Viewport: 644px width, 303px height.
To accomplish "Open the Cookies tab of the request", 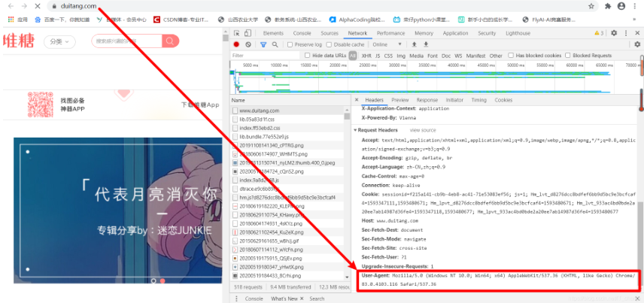I will [x=503, y=100].
